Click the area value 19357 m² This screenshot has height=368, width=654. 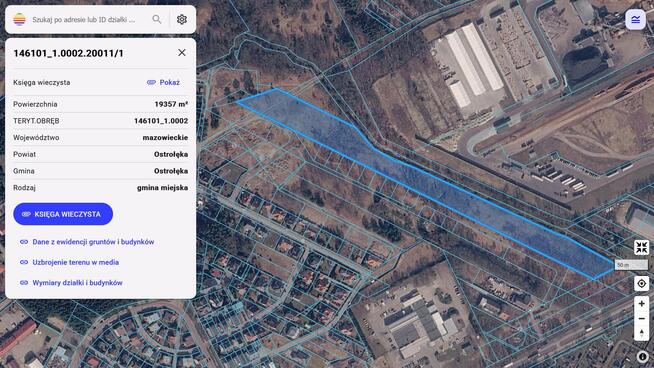(x=171, y=104)
